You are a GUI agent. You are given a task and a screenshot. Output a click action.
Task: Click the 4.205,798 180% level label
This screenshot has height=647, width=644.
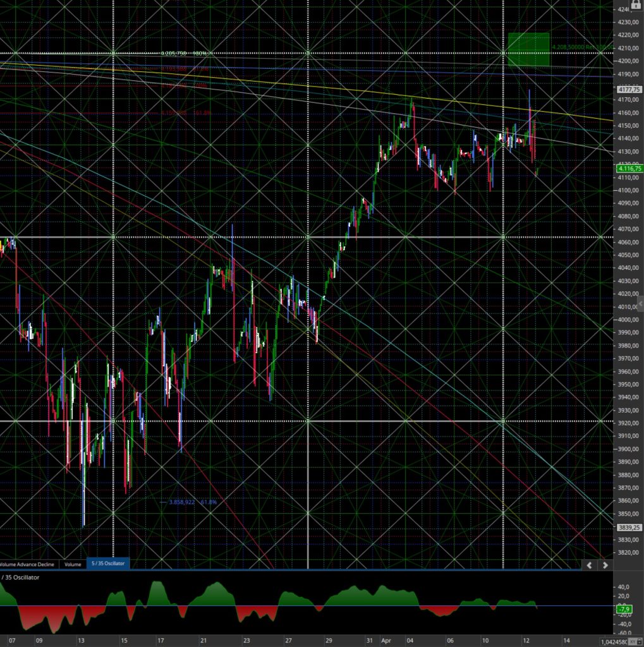pos(184,53)
